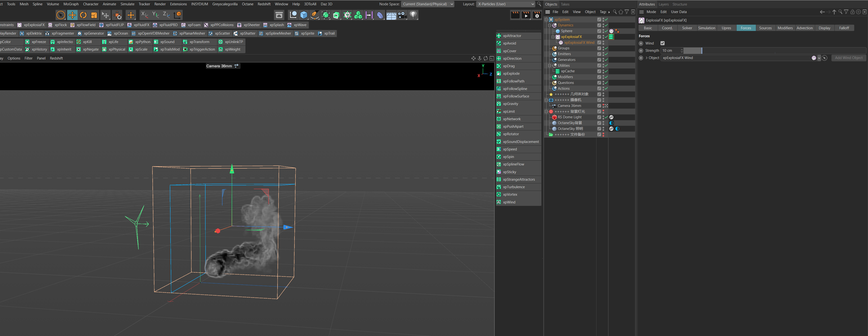The image size is (868, 336).
Task: Click xpShatter palette button
Action: tap(245, 33)
